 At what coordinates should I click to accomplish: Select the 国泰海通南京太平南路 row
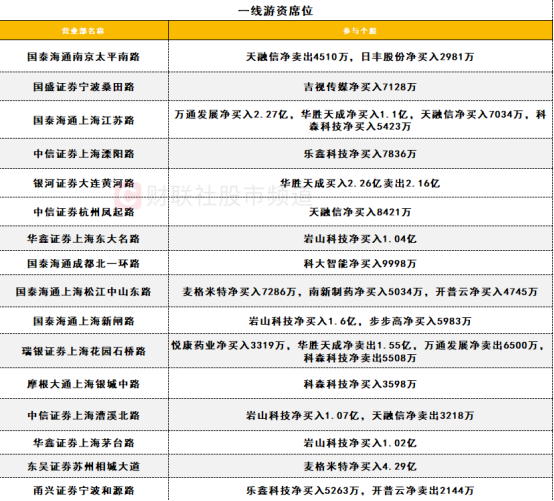pyautogui.click(x=276, y=57)
